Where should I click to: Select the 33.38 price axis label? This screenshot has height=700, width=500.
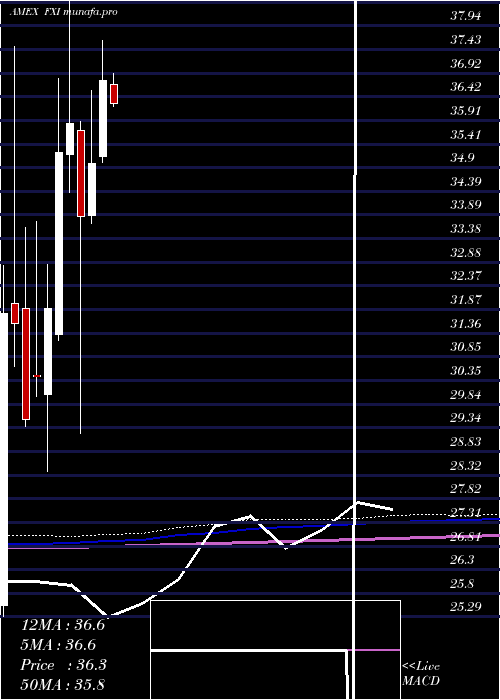[x=466, y=229]
